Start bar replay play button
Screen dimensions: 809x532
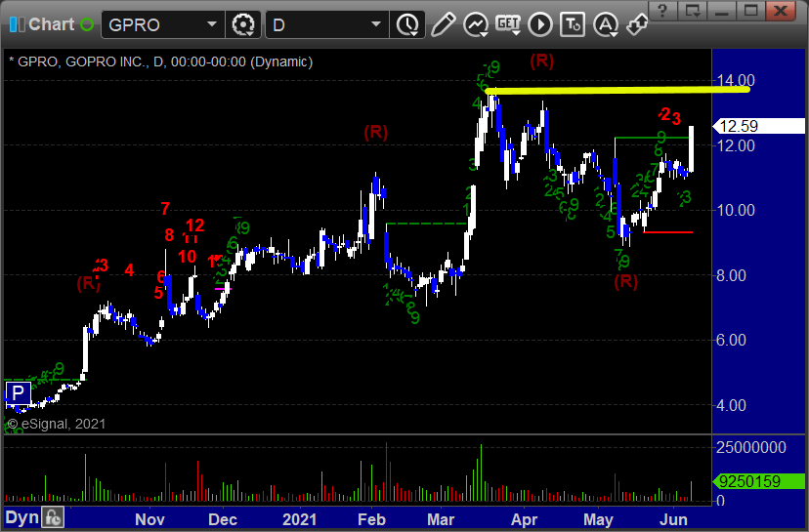pyautogui.click(x=540, y=24)
